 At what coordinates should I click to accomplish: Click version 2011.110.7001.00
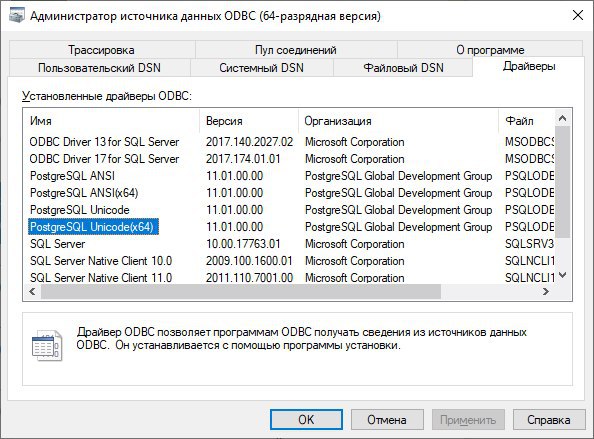click(249, 278)
